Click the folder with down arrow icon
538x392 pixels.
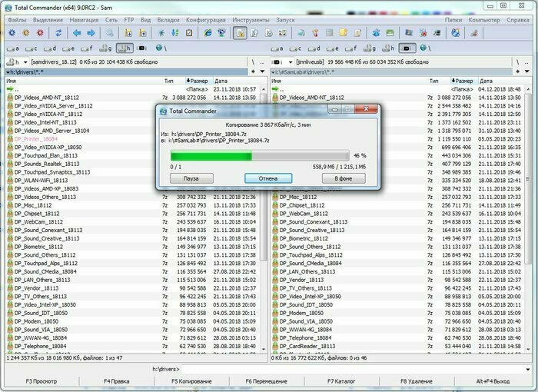click(x=128, y=33)
